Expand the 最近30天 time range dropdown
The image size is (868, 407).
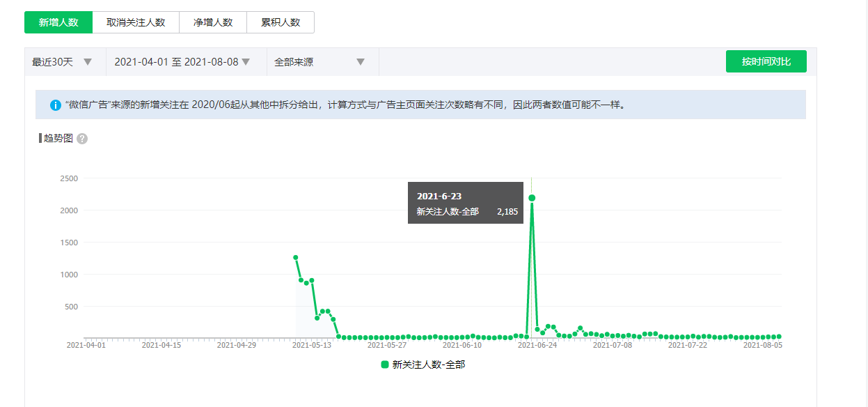[63, 62]
